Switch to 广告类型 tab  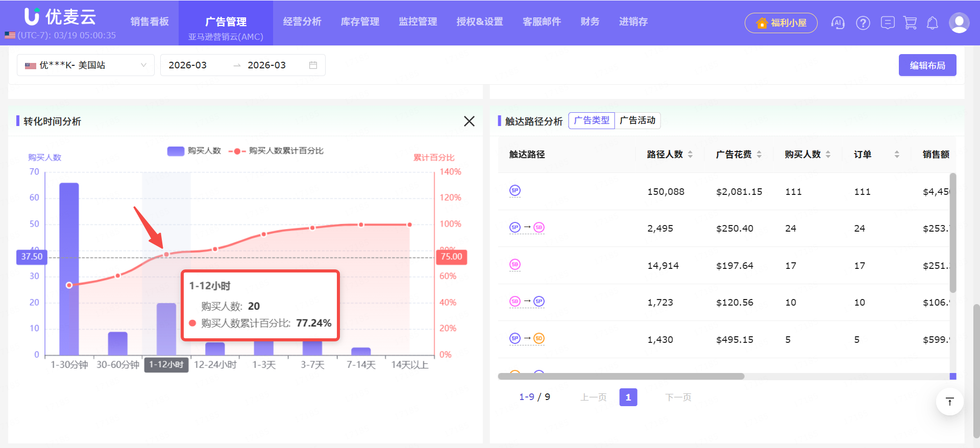(x=592, y=120)
